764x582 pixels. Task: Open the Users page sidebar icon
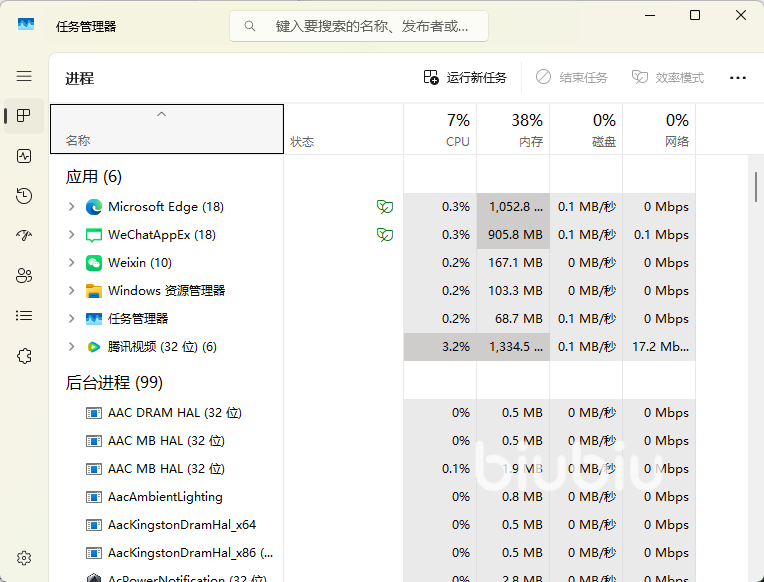click(24, 276)
